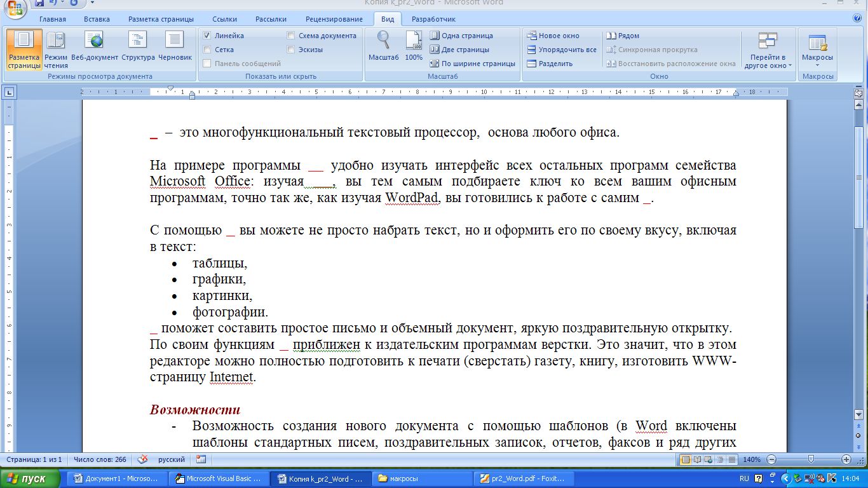Zoom in with plus button
This screenshot has width=868, height=488.
pos(846,459)
